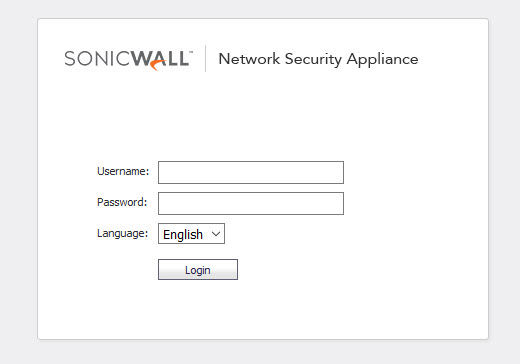Click the chevron arrow of Language selector
This screenshot has height=364, width=520.
[x=216, y=234]
